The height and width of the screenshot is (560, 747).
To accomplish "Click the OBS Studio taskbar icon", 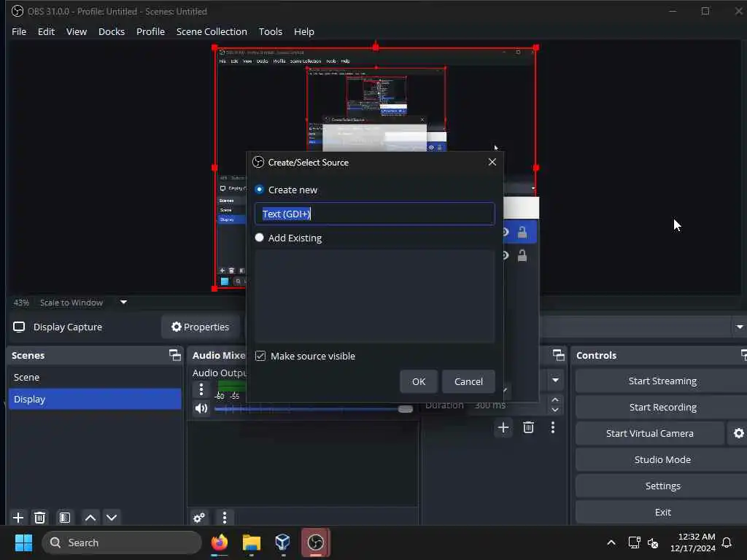I will (x=315, y=542).
